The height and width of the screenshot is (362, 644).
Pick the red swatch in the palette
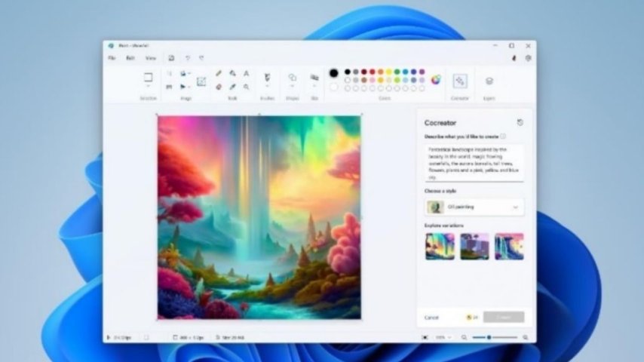tap(372, 72)
